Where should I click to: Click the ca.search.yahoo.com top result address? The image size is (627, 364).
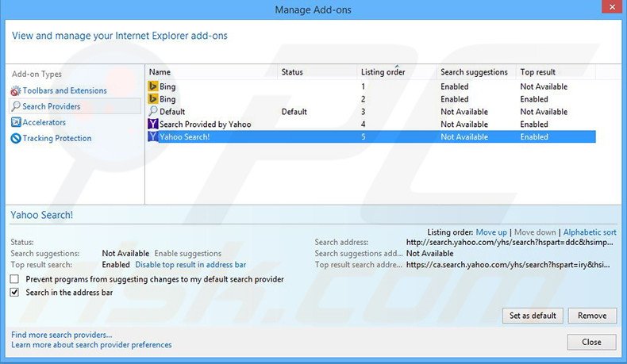508,265
